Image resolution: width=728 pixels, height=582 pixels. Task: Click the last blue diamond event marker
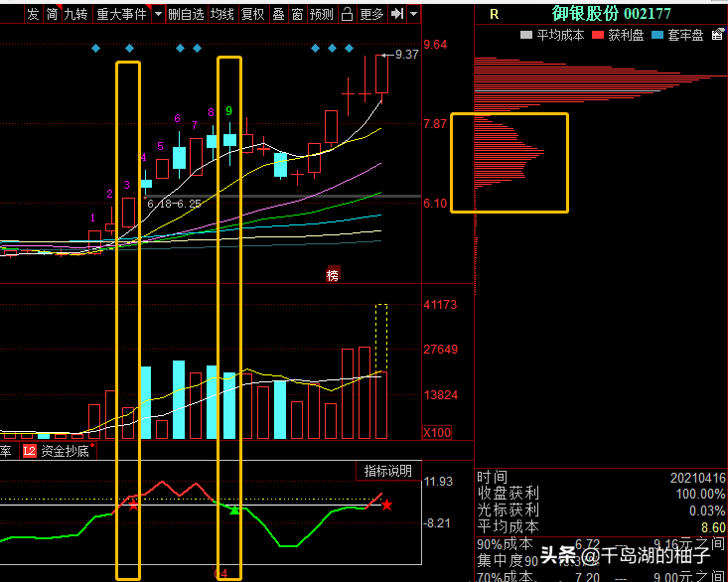click(350, 48)
